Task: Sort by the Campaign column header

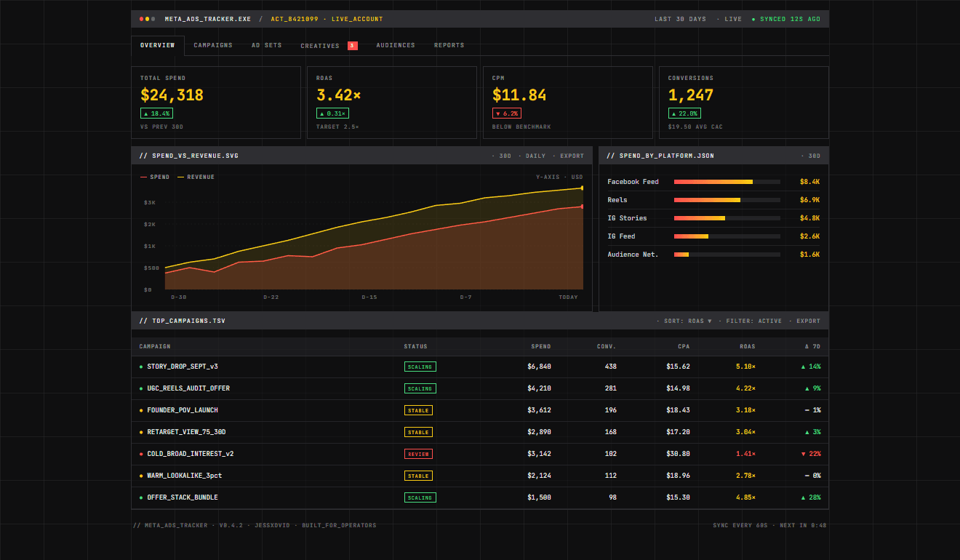Action: (155, 346)
